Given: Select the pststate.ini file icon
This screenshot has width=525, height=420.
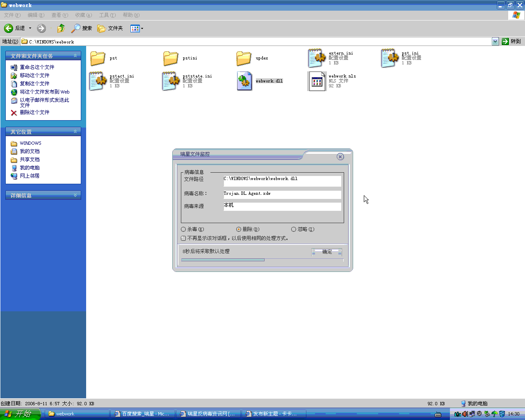Looking at the screenshot, I should click(171, 81).
